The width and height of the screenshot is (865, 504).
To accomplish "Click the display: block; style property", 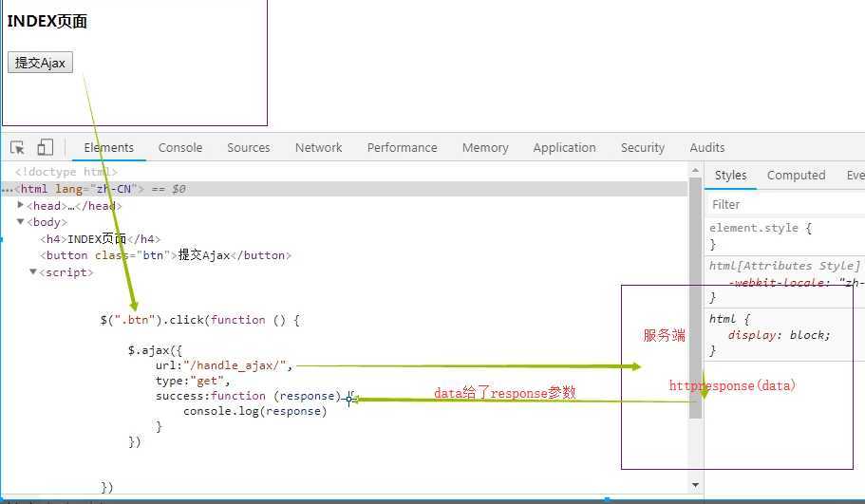I will [779, 335].
